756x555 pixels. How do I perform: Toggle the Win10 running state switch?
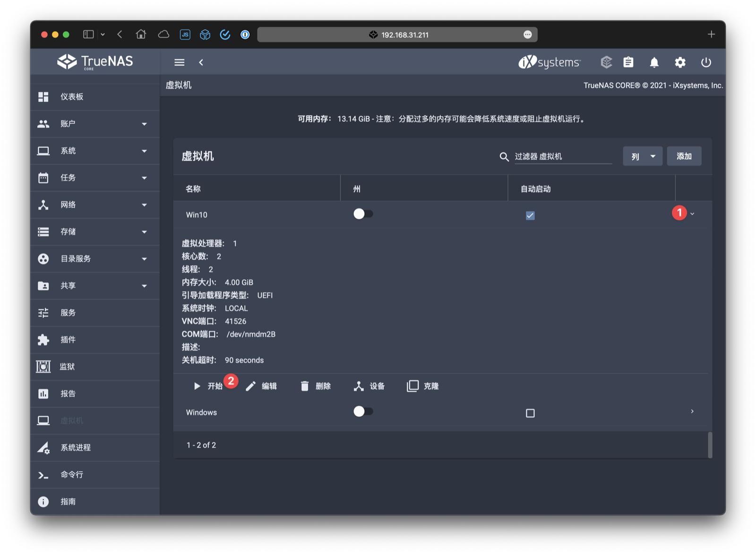point(363,213)
